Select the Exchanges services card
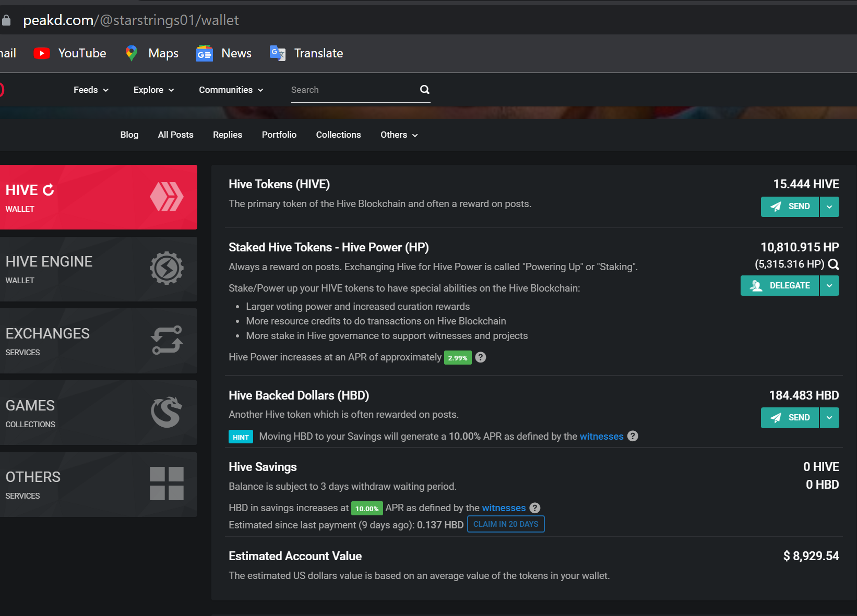The width and height of the screenshot is (857, 616). [x=99, y=341]
